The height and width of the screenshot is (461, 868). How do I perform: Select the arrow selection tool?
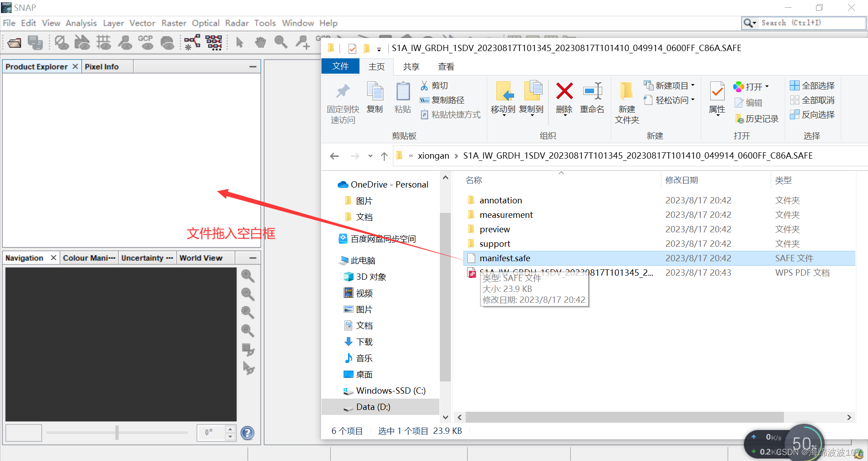[240, 43]
